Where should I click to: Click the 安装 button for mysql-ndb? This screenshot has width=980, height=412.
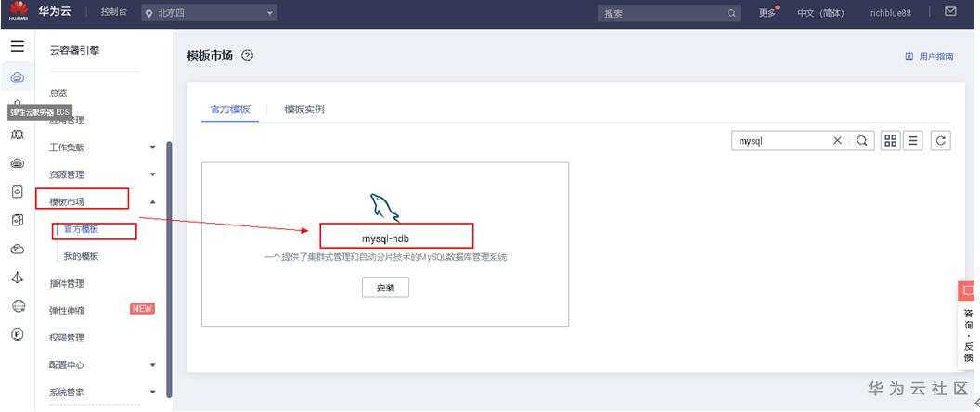[385, 288]
